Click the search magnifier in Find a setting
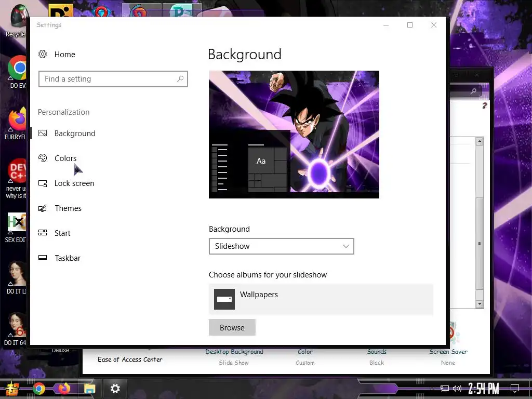 point(180,79)
